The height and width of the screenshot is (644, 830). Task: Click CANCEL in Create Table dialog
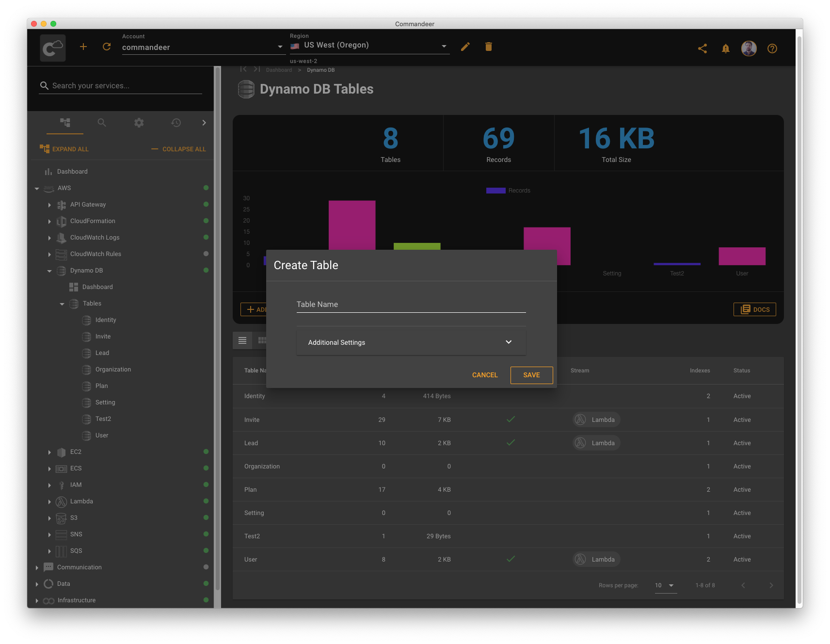click(x=485, y=375)
